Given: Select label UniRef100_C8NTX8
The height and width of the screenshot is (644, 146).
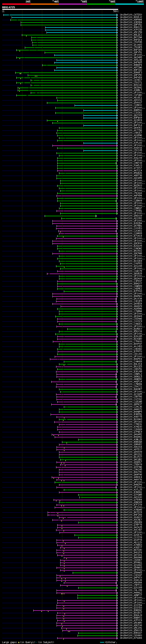Looking at the screenshot, I should (131, 163).
